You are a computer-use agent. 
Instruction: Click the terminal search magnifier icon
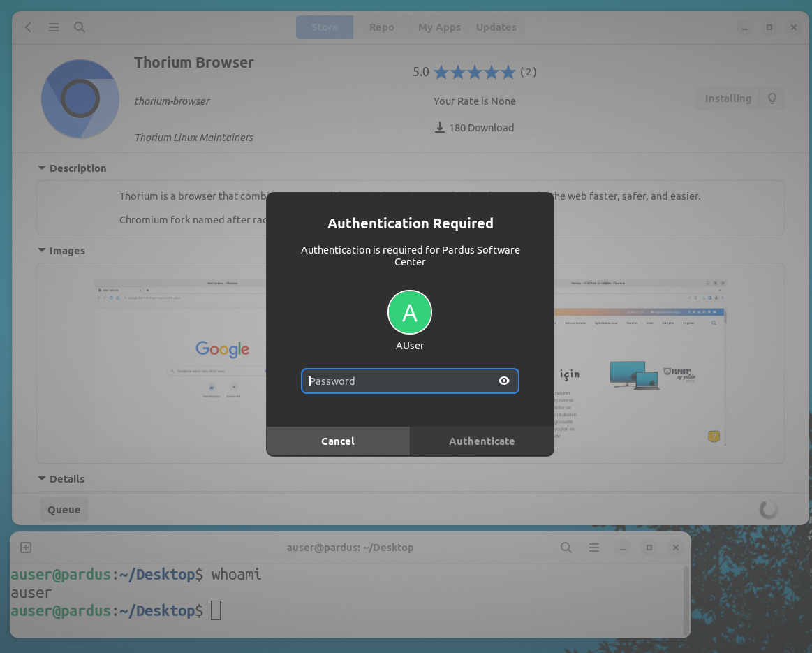point(566,548)
